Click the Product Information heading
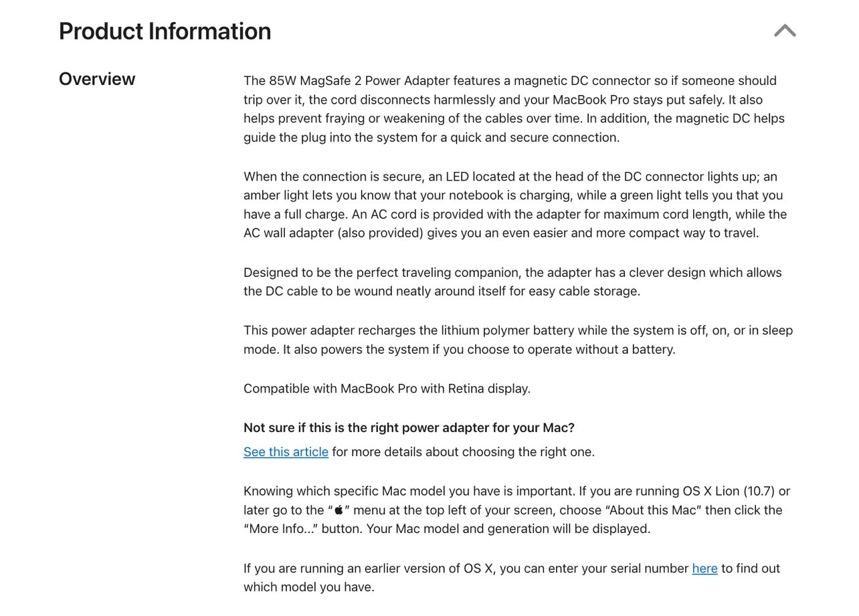 165,31
